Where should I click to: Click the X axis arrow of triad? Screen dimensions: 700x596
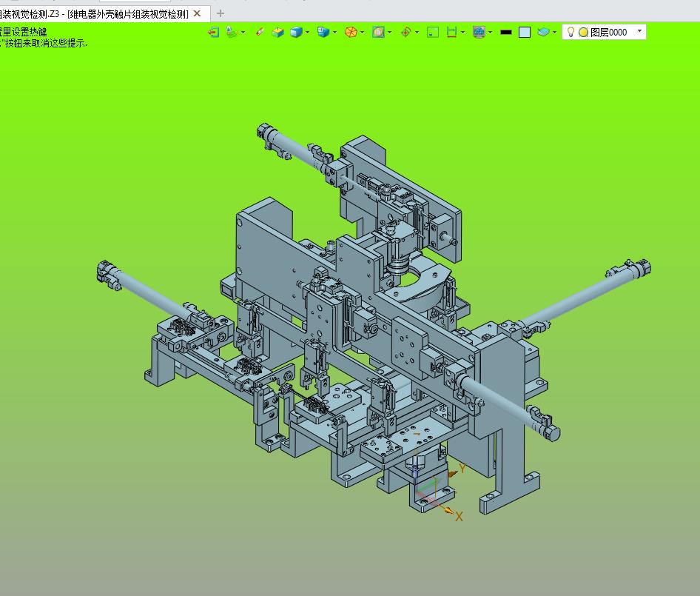[x=448, y=511]
